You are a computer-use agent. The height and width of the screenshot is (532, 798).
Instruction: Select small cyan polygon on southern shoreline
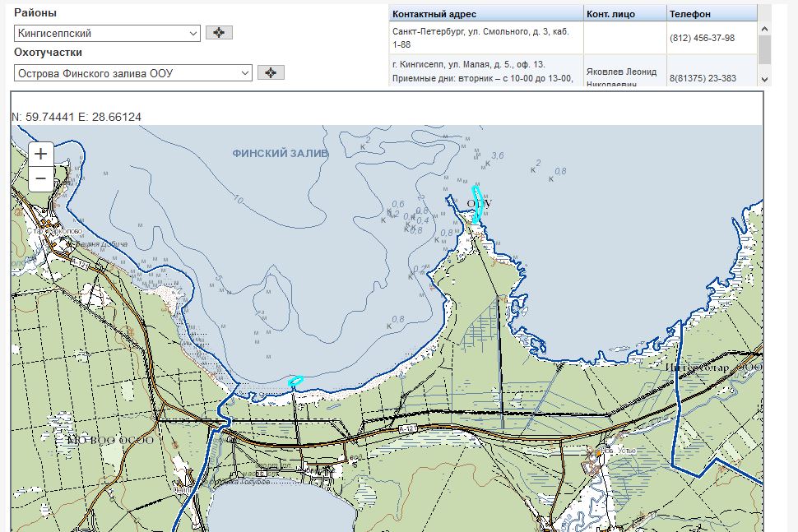tap(296, 381)
